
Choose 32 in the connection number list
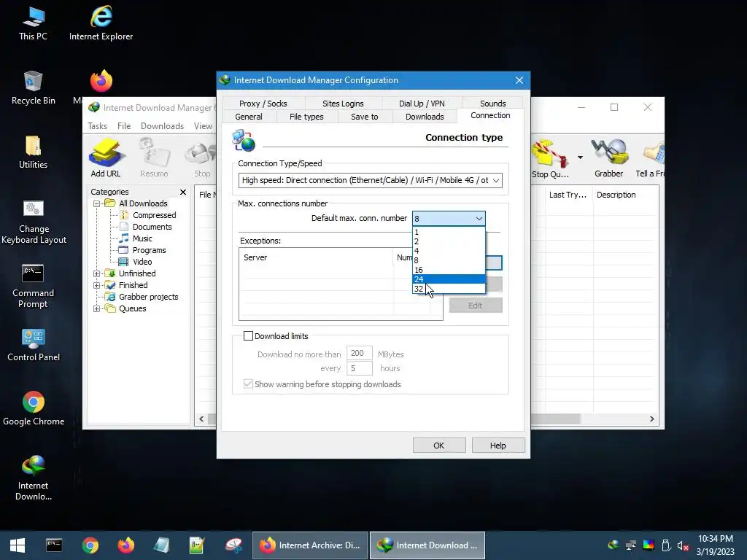pyautogui.click(x=449, y=289)
